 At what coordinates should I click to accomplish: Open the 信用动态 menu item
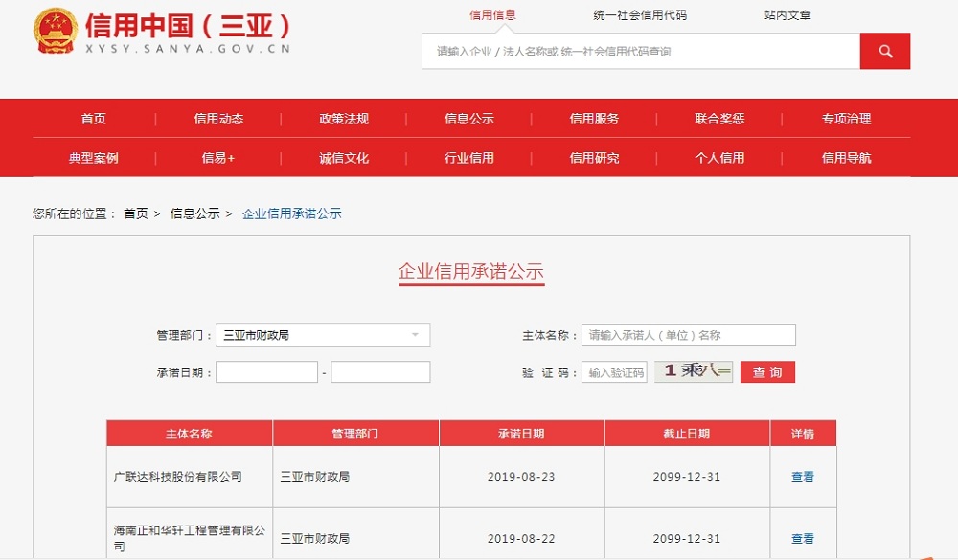coord(218,119)
